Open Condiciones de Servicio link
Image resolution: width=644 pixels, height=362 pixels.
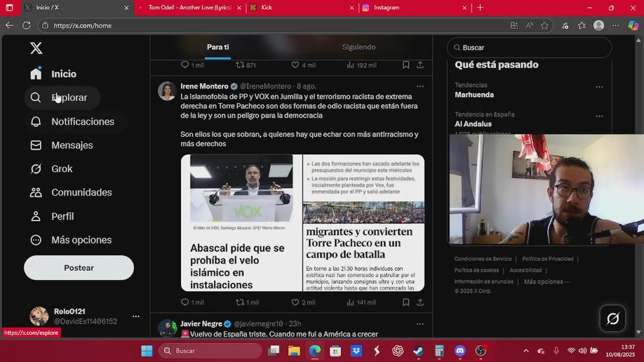click(483, 259)
